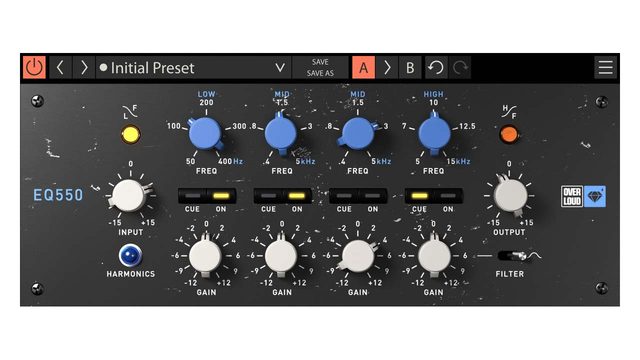
Task: Turn on second MID band ON switch
Action: 372,196
